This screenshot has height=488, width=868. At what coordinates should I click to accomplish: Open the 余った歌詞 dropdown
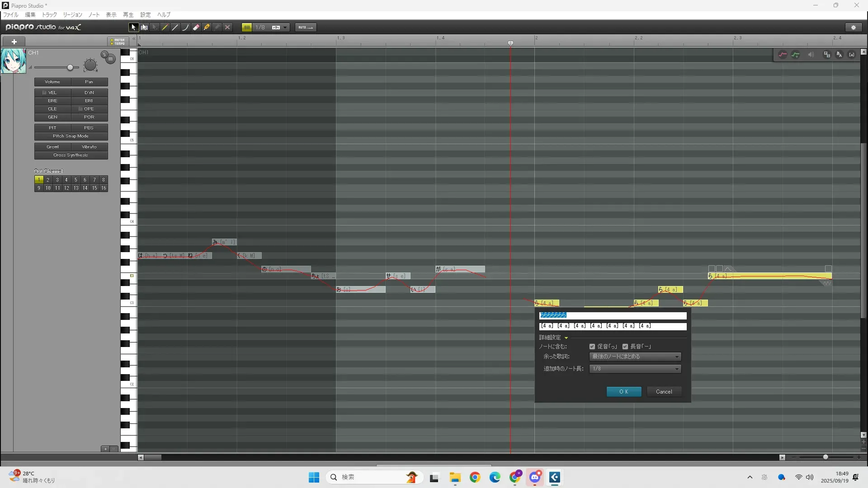click(635, 357)
